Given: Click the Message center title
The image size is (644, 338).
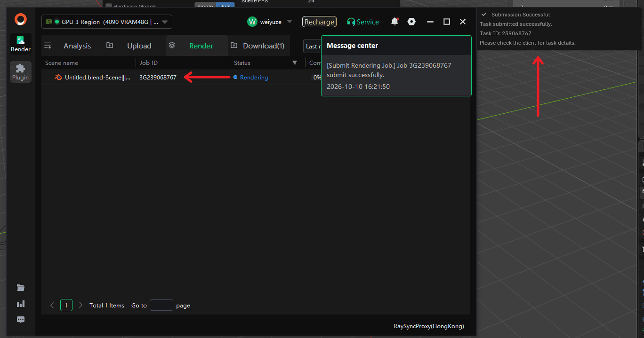Looking at the screenshot, I should click(x=353, y=46).
